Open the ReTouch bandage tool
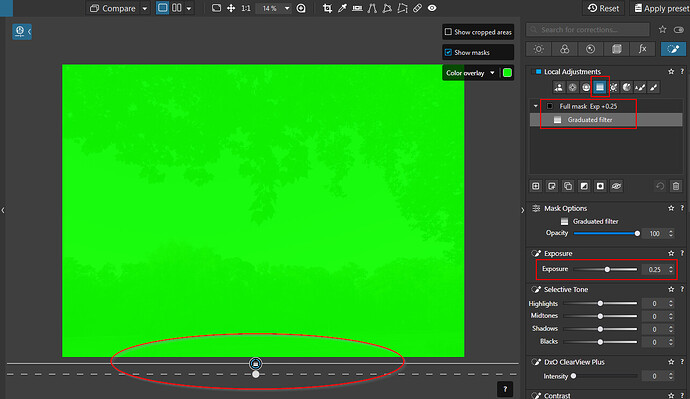This screenshot has width=690, height=399. [417, 8]
